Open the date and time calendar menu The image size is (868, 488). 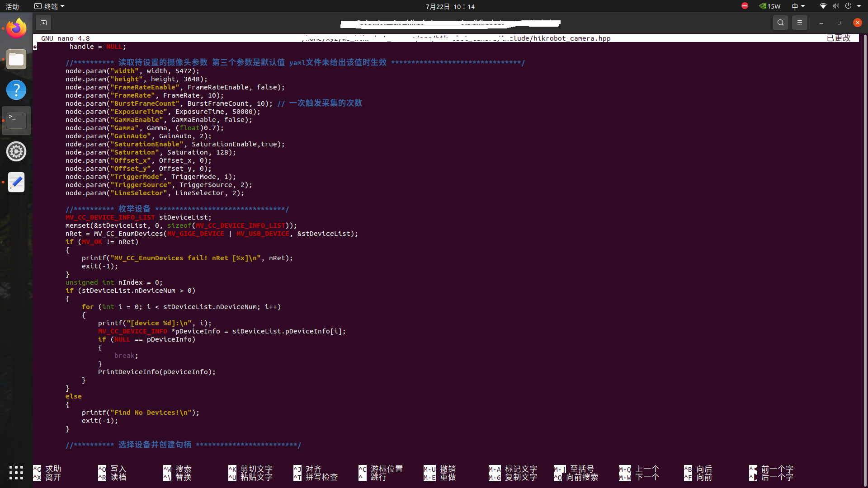coord(450,6)
